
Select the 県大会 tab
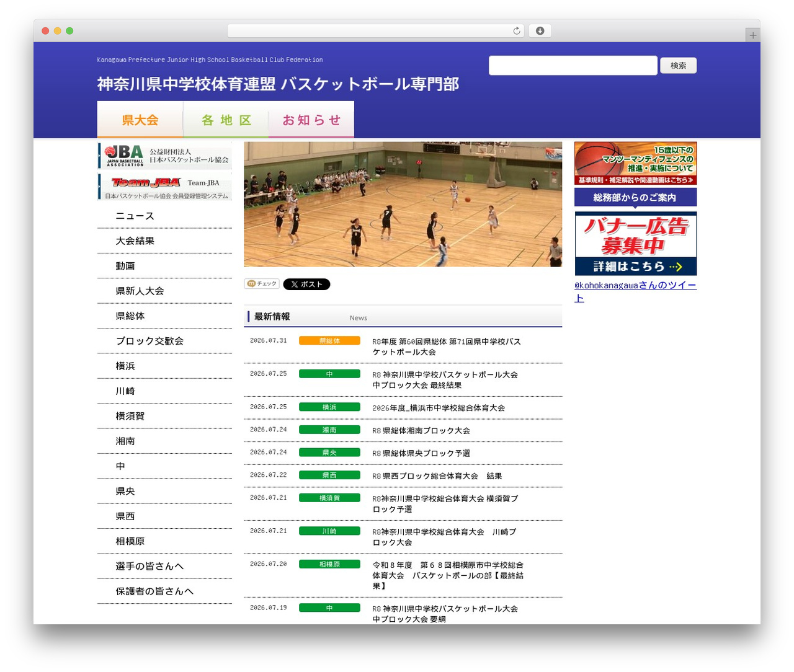click(x=140, y=120)
